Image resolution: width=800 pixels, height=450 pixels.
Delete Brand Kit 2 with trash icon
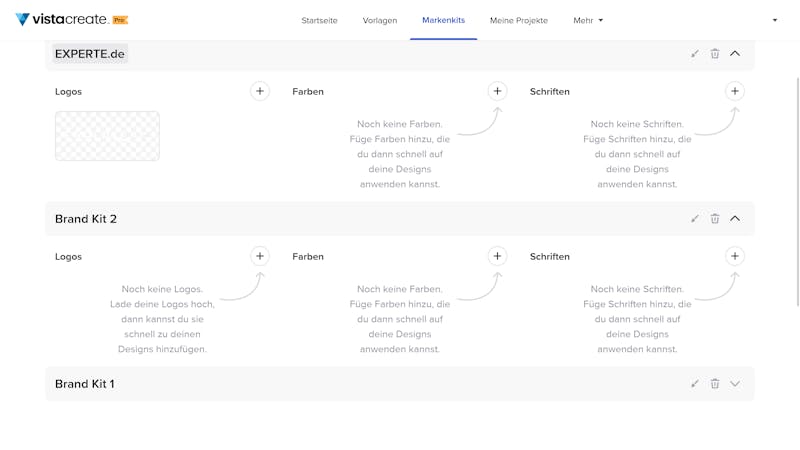(715, 218)
